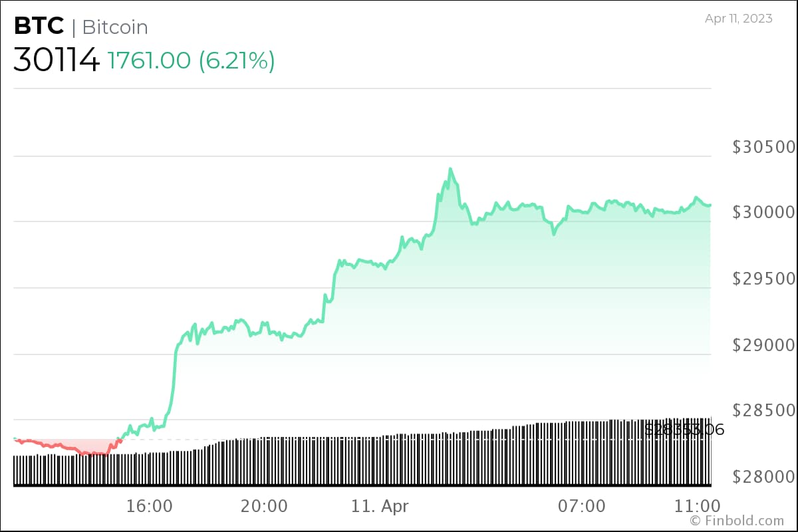798x532 pixels.
Task: Select the 11:00 time axis marker
Action: point(696,506)
